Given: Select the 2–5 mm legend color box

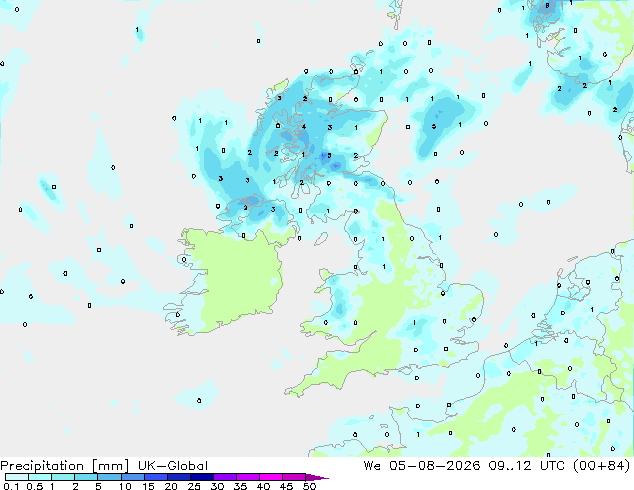Looking at the screenshot, I should pos(86,477).
